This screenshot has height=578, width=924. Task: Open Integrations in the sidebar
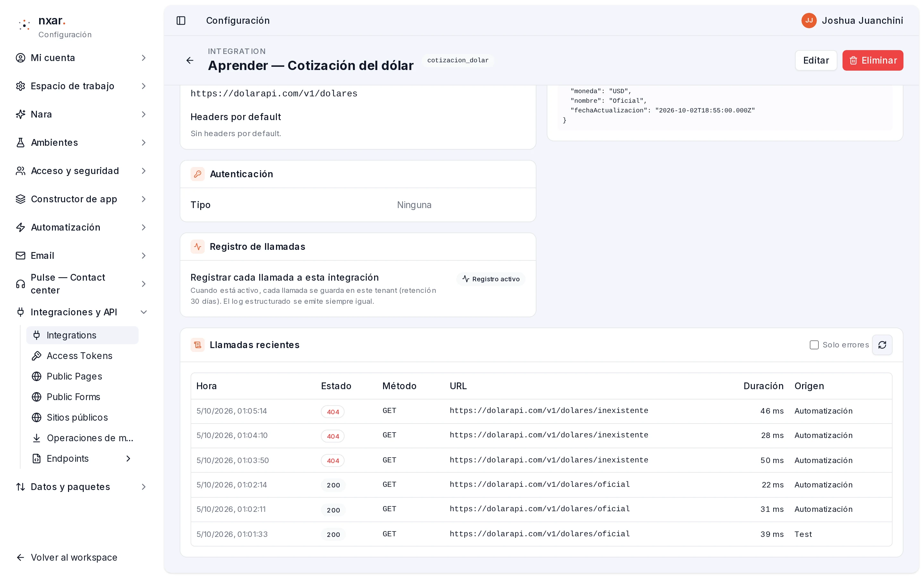[x=82, y=335]
